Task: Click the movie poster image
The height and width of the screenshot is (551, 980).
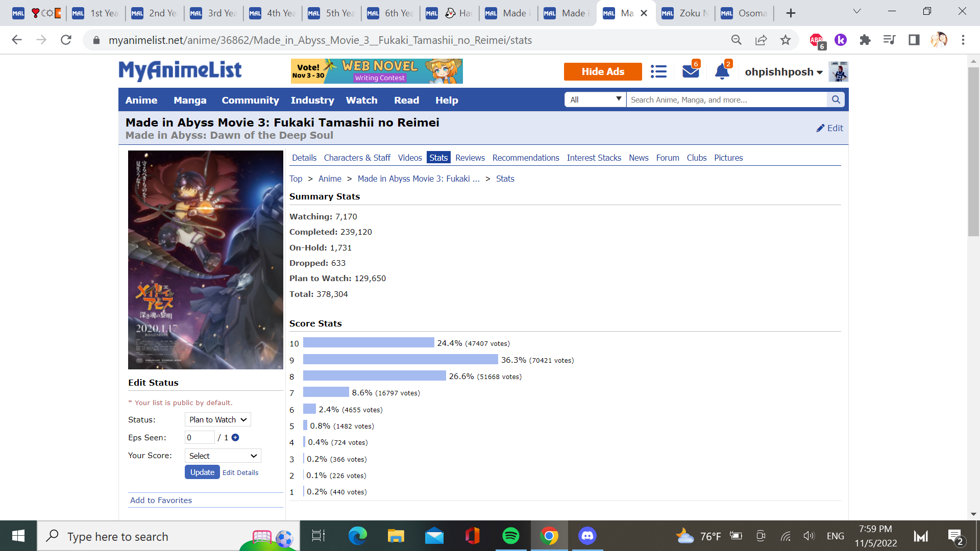Action: click(x=205, y=260)
